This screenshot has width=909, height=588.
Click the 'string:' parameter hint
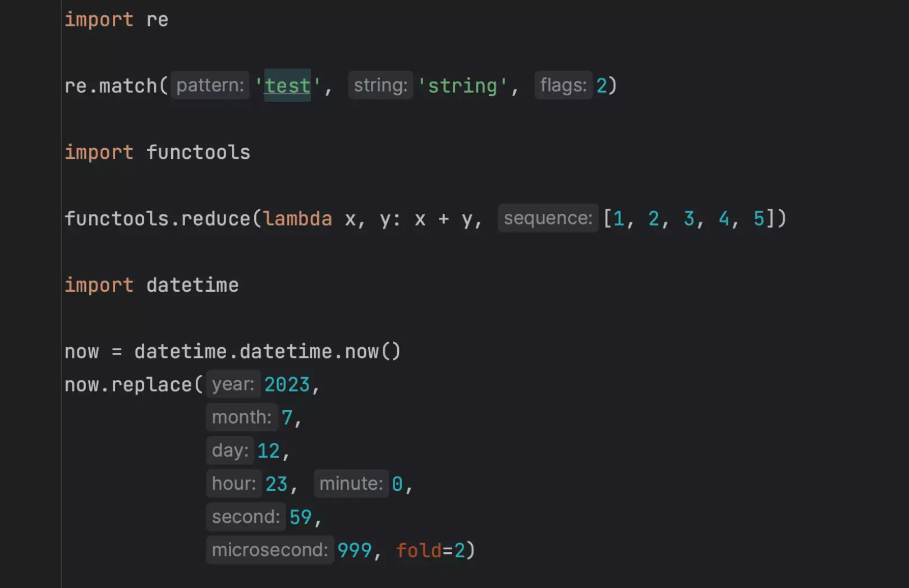pyautogui.click(x=380, y=85)
